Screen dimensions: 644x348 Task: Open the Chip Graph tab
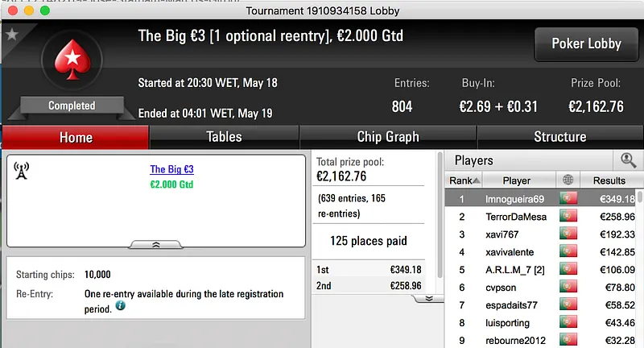pyautogui.click(x=388, y=137)
